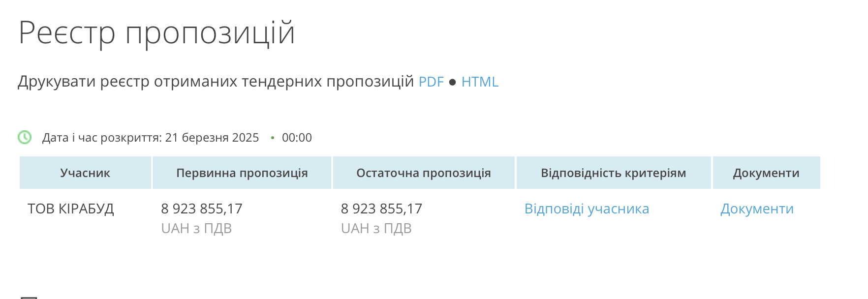Click the Первинна пропозиція column header
Image resolution: width=868 pixels, height=299 pixels.
[242, 173]
